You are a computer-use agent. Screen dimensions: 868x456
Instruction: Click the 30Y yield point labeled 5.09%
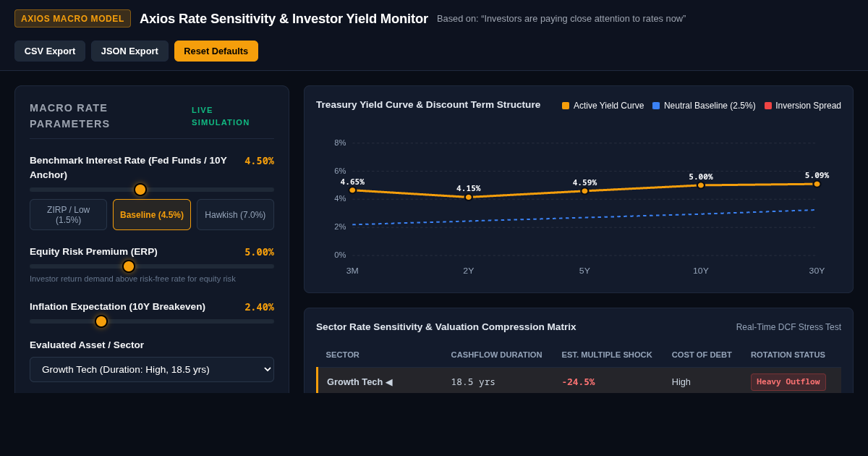click(817, 184)
